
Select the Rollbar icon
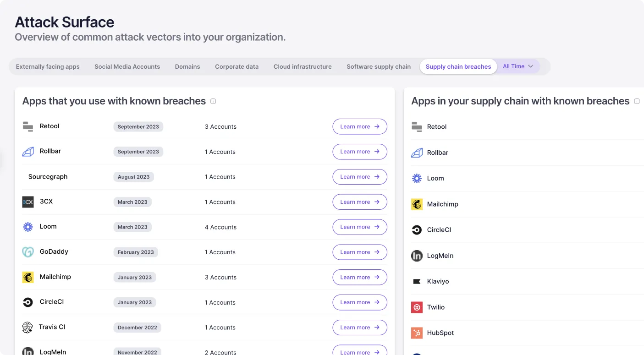[28, 151]
